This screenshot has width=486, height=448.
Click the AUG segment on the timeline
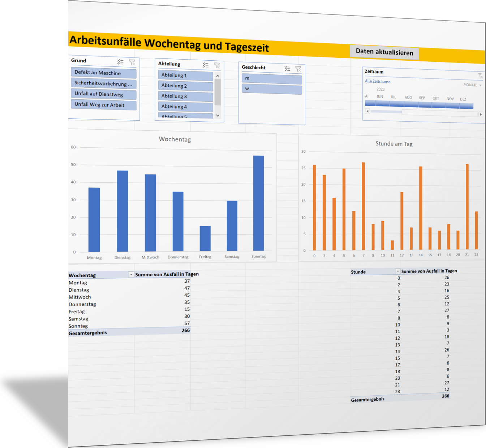click(x=411, y=105)
